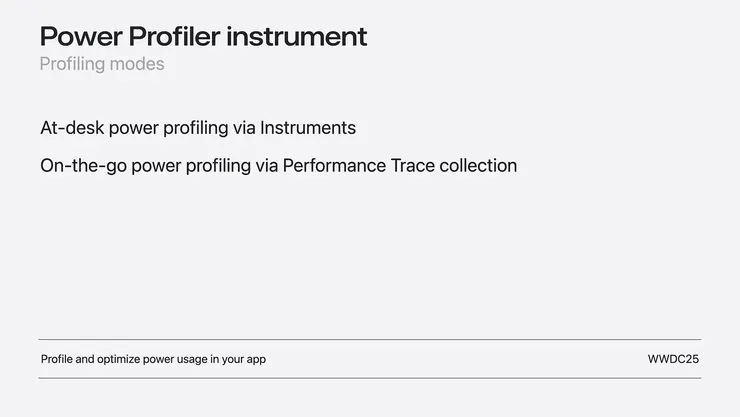
Task: Click the "Profiling modes" subtitle
Action: (102, 64)
